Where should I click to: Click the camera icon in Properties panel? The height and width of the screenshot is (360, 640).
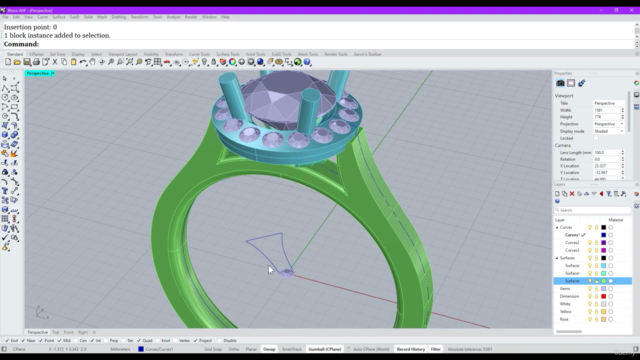pyautogui.click(x=560, y=83)
